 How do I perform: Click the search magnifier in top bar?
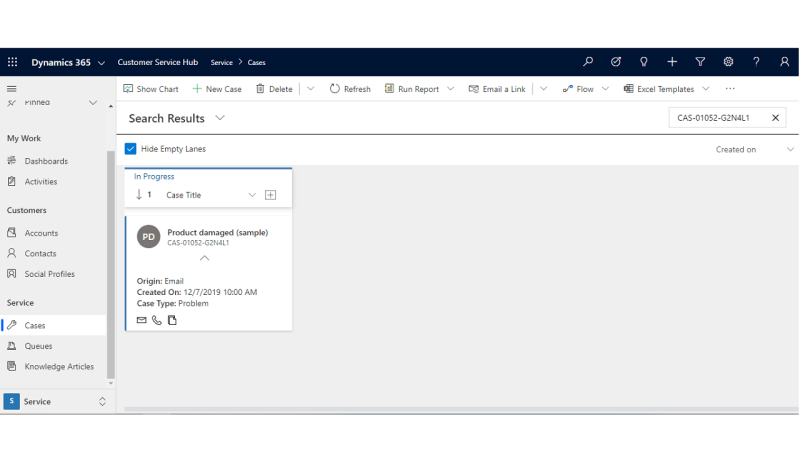point(588,62)
